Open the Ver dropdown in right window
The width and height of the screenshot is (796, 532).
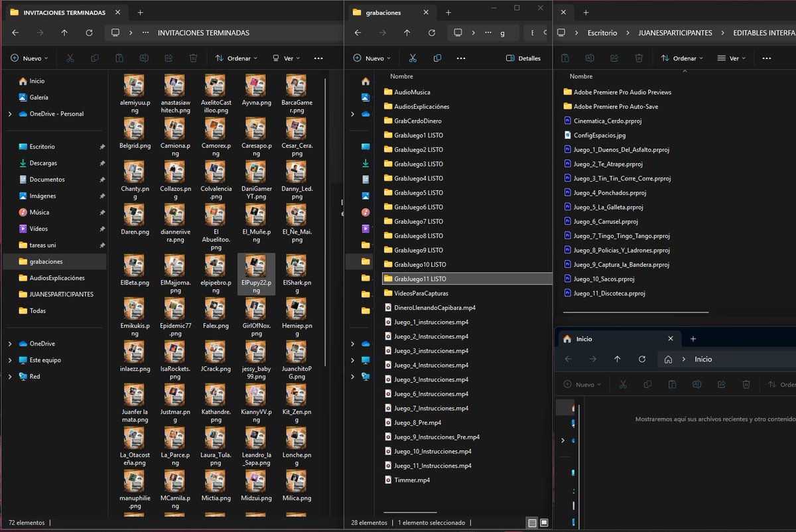pyautogui.click(x=731, y=58)
